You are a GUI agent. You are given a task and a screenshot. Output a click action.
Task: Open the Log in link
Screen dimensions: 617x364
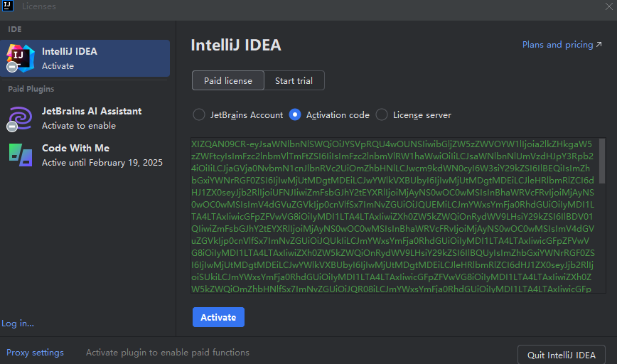pos(17,323)
